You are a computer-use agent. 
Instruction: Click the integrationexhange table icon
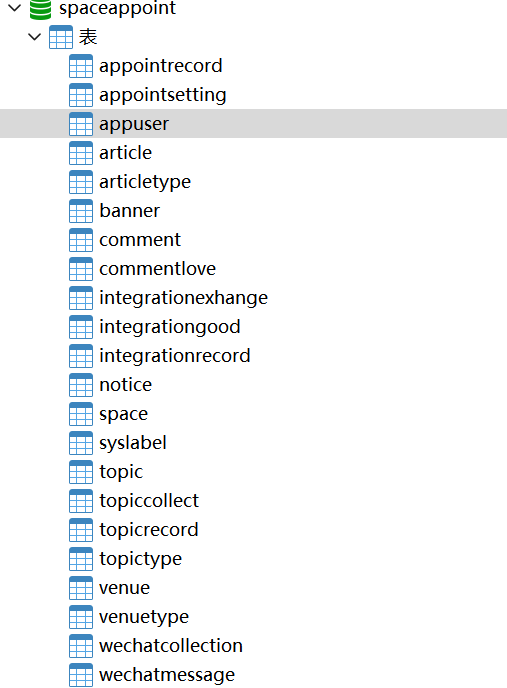pos(81,298)
